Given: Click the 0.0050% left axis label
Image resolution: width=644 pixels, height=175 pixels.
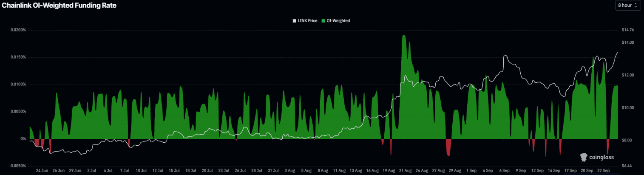Looking at the screenshot, I should (x=17, y=112).
